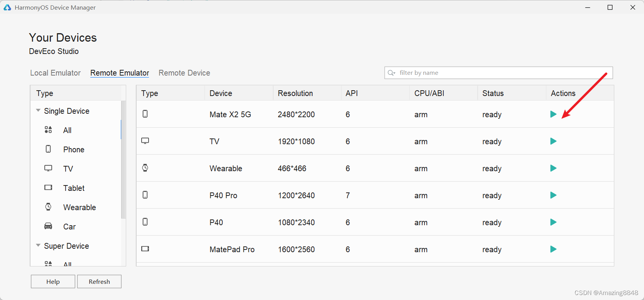Screen dimensions: 644x300
Task: Filter devices by TV type
Action: point(68,169)
